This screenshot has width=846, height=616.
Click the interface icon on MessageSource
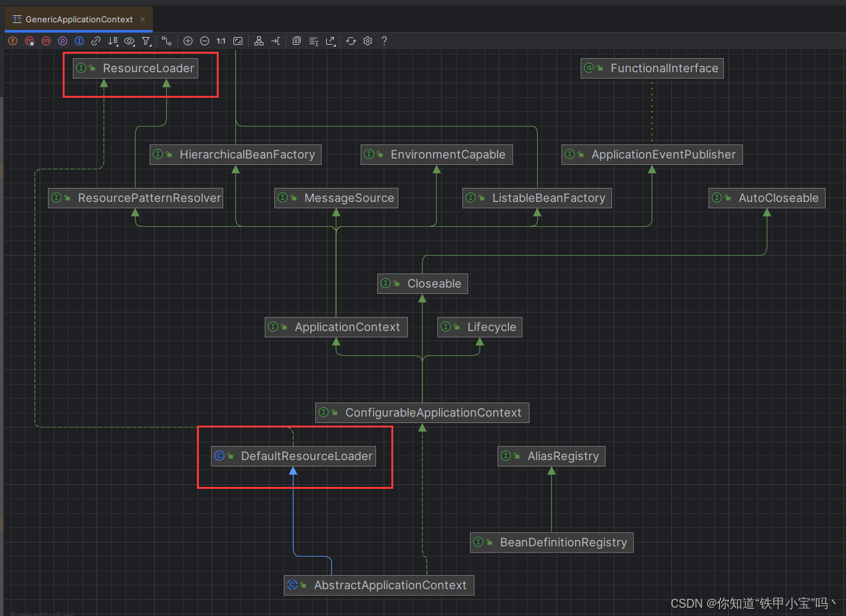(283, 197)
